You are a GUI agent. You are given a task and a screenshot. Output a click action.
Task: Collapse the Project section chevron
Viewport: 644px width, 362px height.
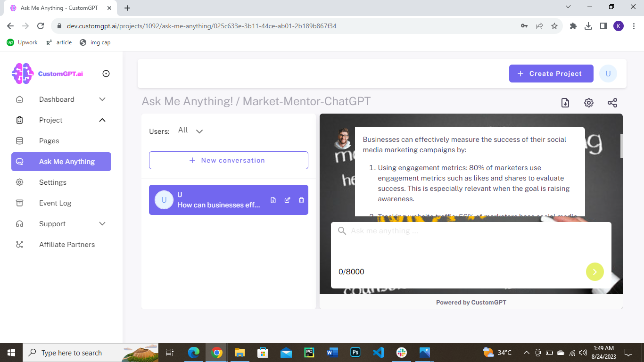pos(102,120)
